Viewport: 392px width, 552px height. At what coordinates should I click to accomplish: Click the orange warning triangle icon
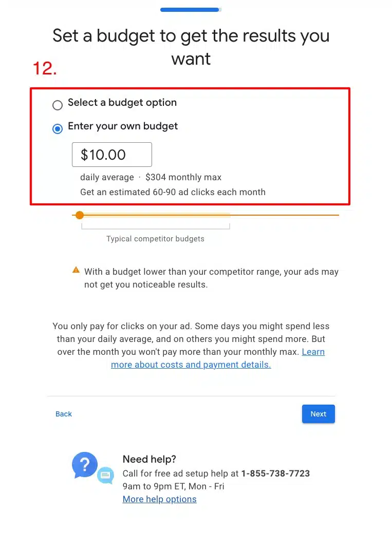pyautogui.click(x=76, y=270)
